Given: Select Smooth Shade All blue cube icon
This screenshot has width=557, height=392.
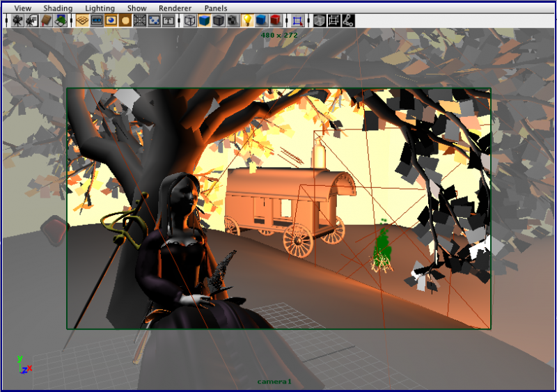Looking at the screenshot, I should (x=204, y=21).
